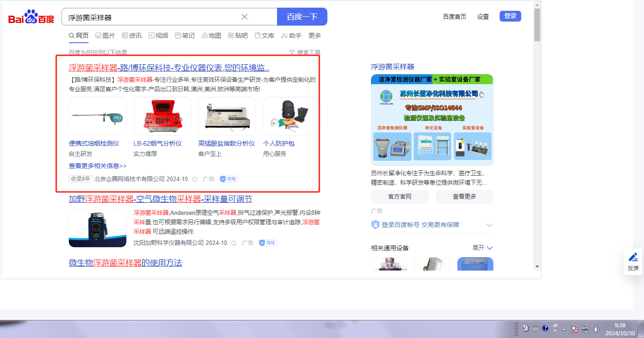
Task: Click the 保障 shield badge beside 沈阳加野科学仪器有限公司
Action: (268, 243)
